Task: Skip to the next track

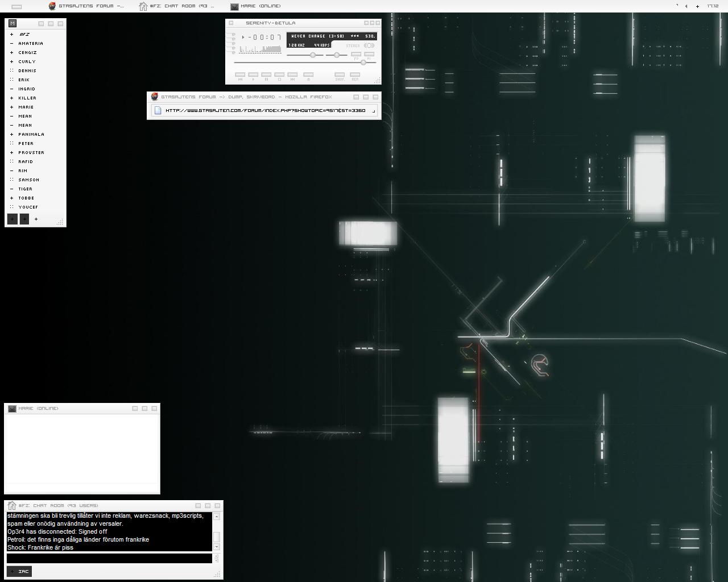Action: pos(292,74)
